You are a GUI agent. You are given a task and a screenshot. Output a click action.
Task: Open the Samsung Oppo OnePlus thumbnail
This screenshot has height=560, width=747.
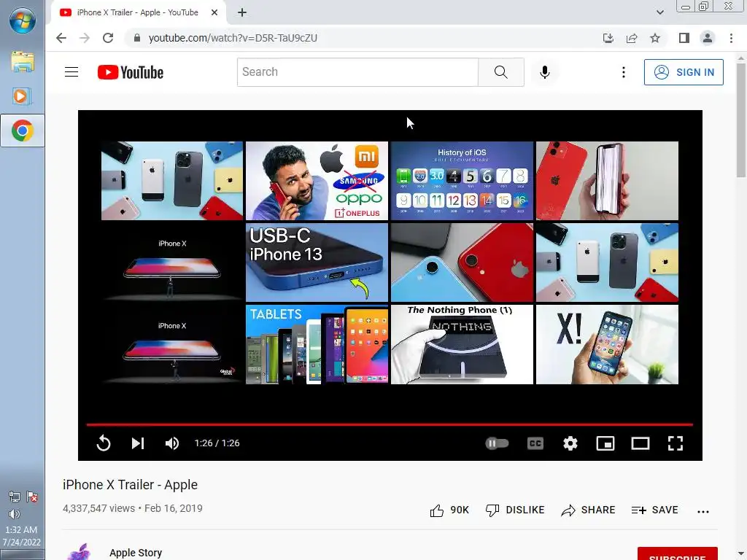click(x=317, y=181)
